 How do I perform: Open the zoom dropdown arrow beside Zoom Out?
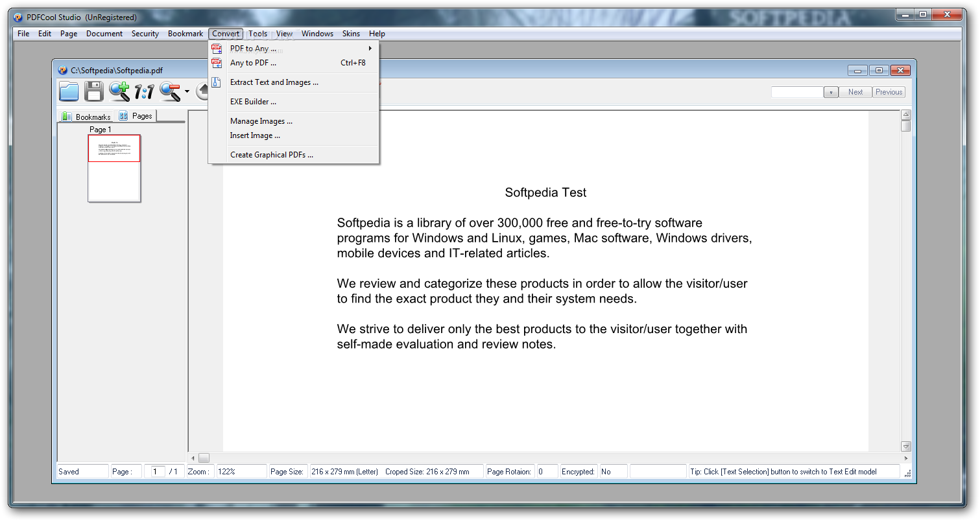187,91
